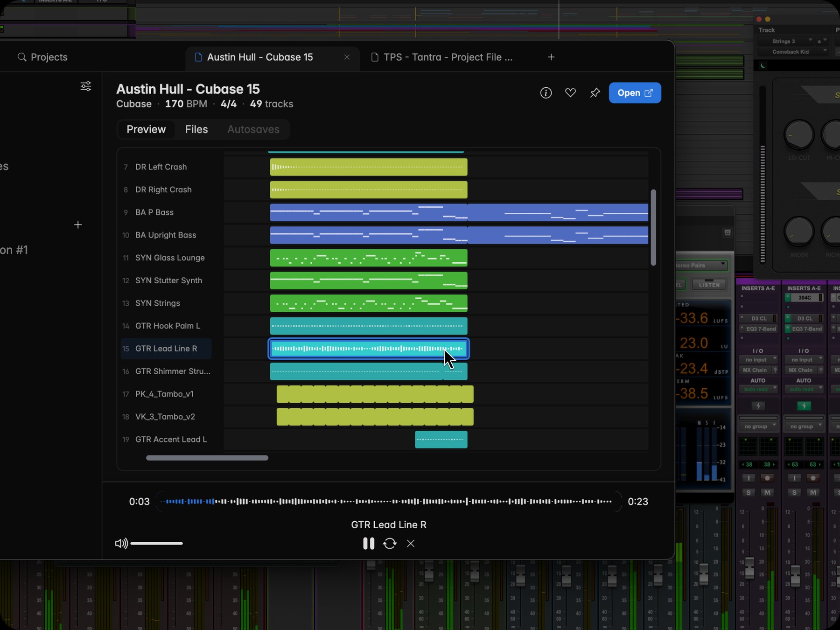Click the blue Open button
Viewport: 840px width, 630px height.
pyautogui.click(x=635, y=93)
